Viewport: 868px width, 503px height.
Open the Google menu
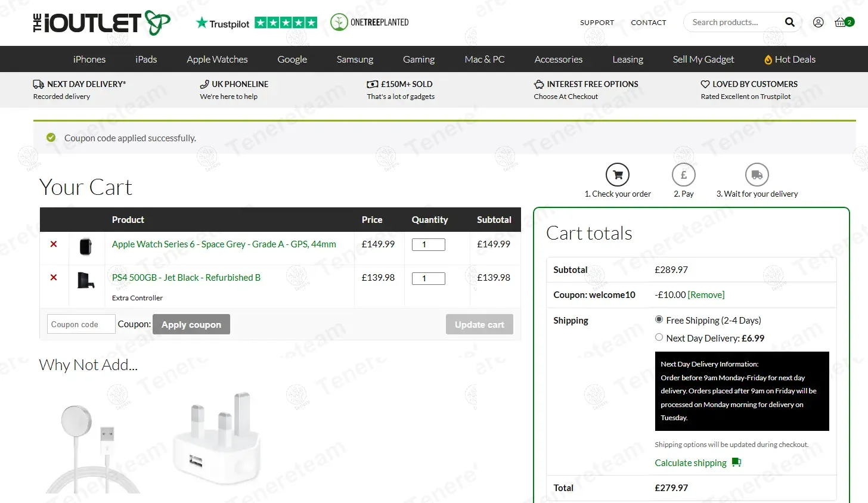pyautogui.click(x=292, y=59)
